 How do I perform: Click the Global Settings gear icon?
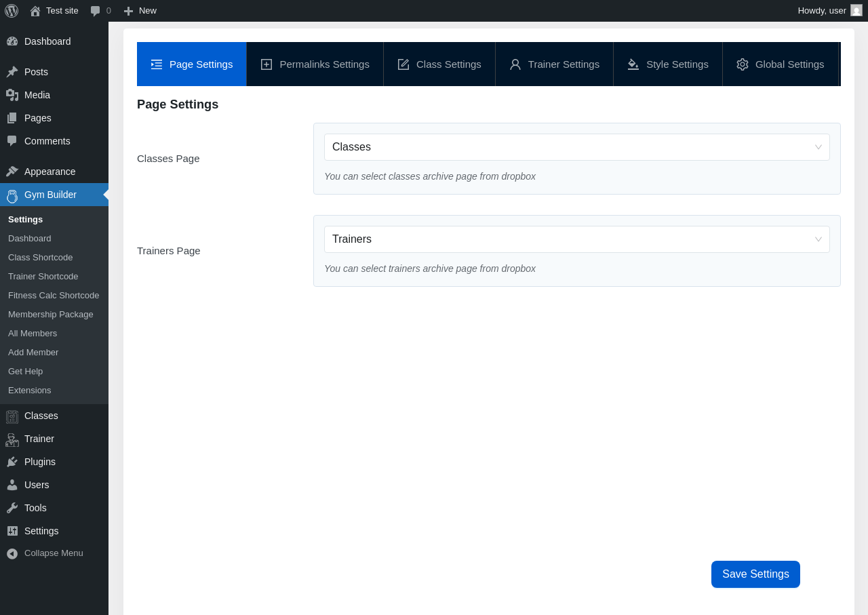[x=743, y=64]
